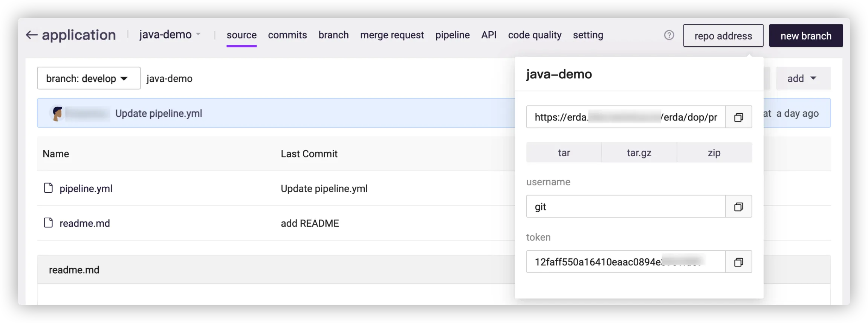
Task: Expand the add dropdown menu
Action: coord(803,78)
